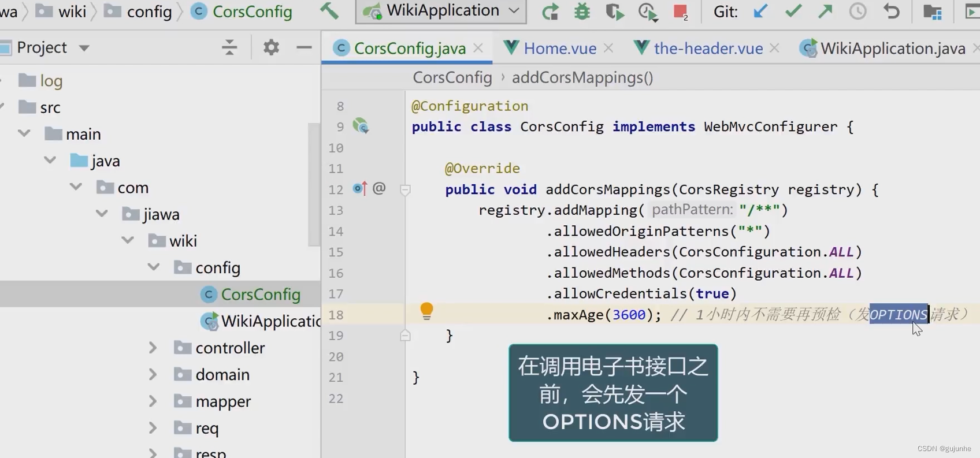Image resolution: width=980 pixels, height=458 pixels.
Task: Click the Build project hammer icon
Action: pos(329,11)
